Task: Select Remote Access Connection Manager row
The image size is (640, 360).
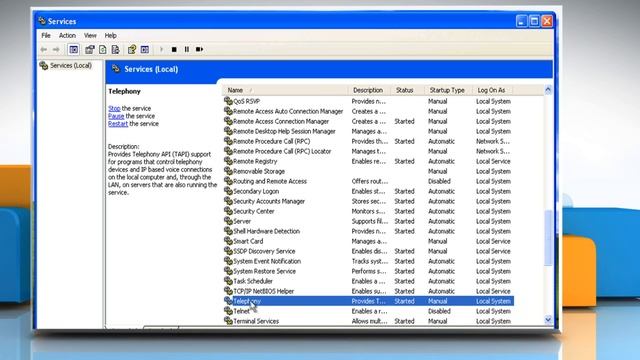Action: [368, 121]
